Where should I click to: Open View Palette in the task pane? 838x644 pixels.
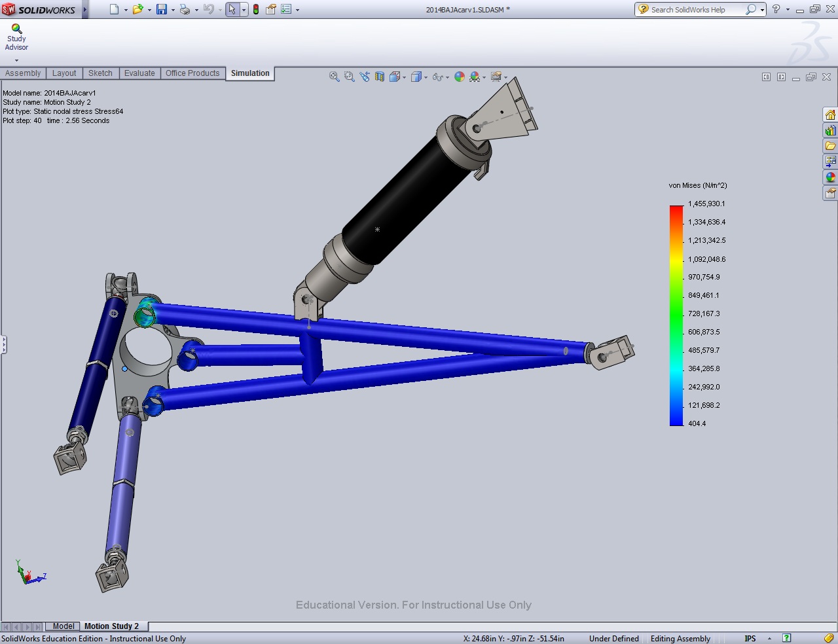830,162
